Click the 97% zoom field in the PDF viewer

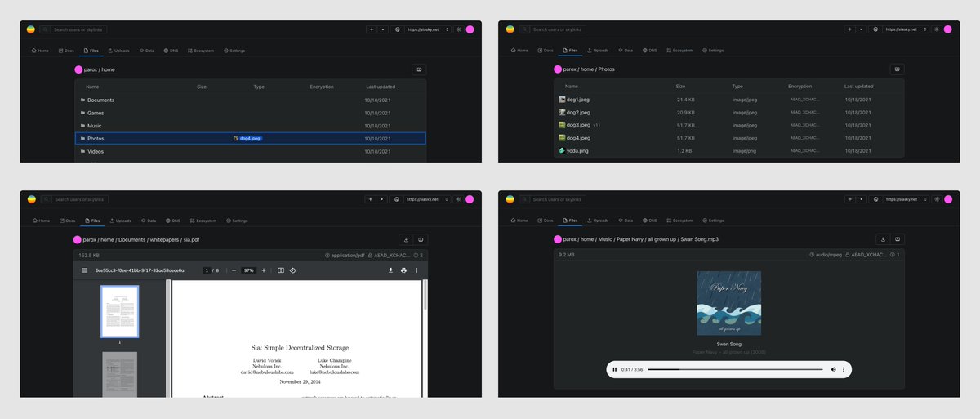tap(248, 270)
